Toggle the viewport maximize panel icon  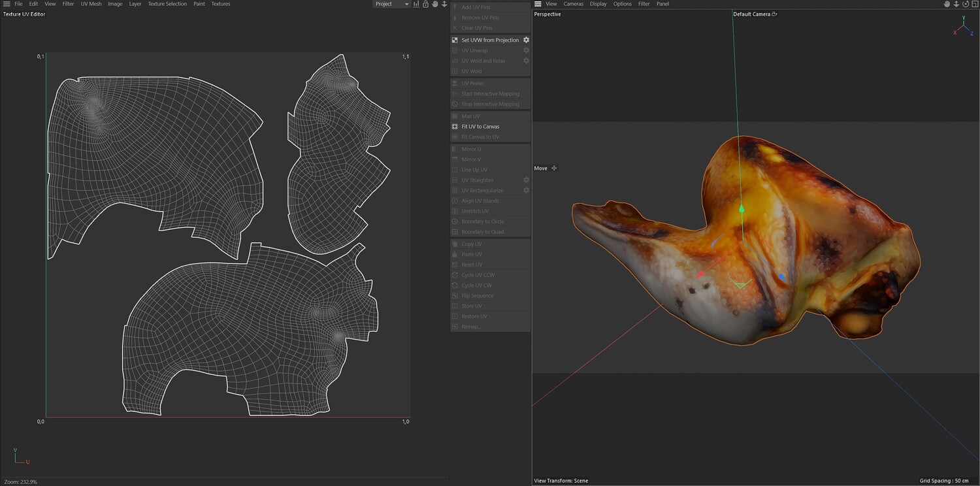point(974,4)
